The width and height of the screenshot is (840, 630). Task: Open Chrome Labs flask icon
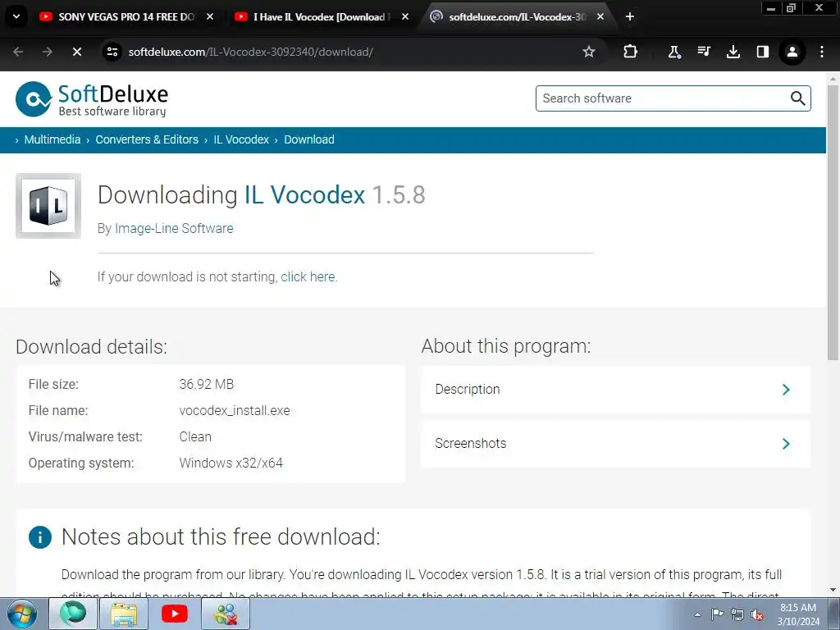[x=674, y=52]
